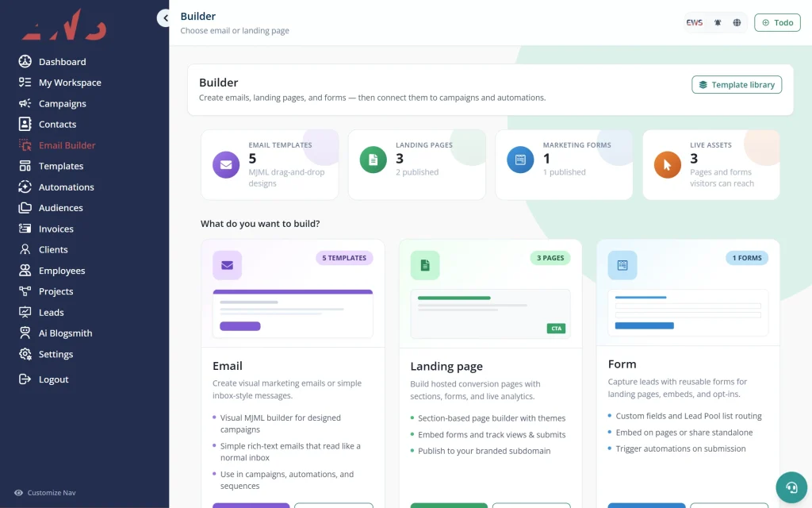Image resolution: width=812 pixels, height=508 pixels.
Task: Go to My Workspace
Action: point(70,83)
